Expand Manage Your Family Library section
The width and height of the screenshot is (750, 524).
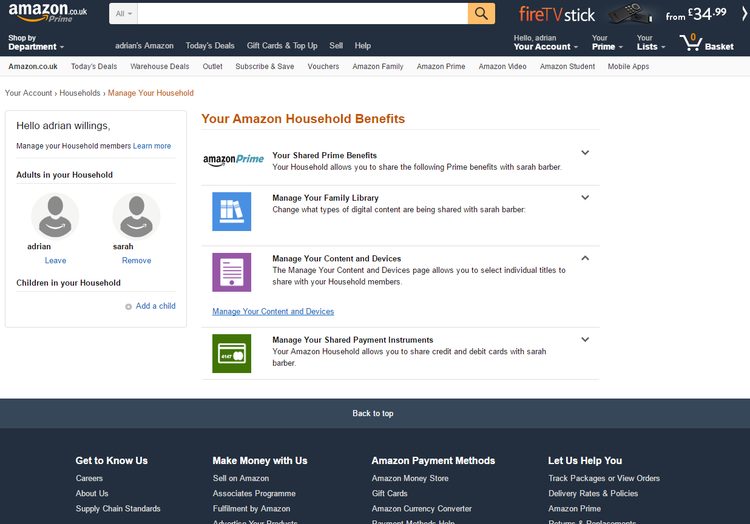pyautogui.click(x=585, y=197)
